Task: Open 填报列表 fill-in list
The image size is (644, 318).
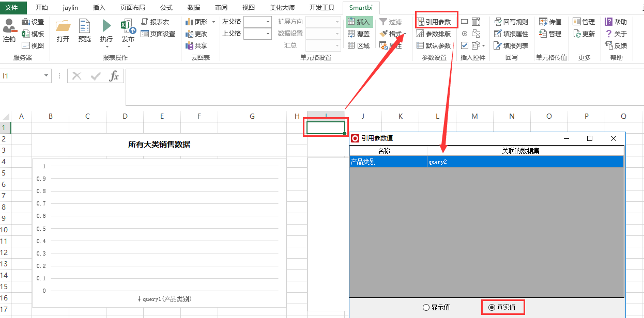Action: click(x=511, y=45)
